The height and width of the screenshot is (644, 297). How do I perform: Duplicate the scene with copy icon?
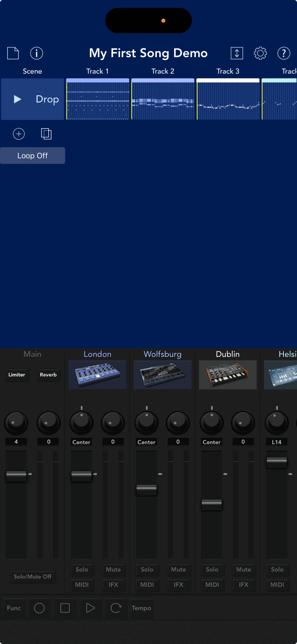pyautogui.click(x=46, y=134)
